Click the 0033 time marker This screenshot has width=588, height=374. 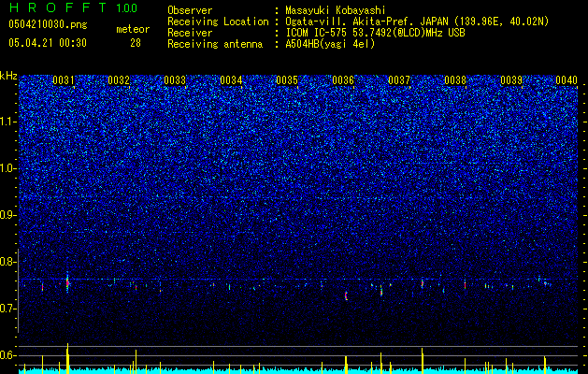(x=175, y=80)
